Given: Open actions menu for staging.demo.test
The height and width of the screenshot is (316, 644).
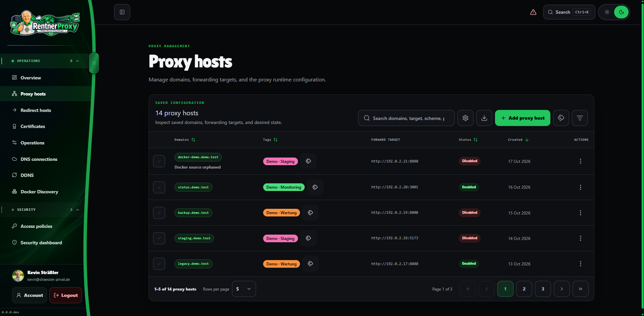Looking at the screenshot, I should coord(581,238).
